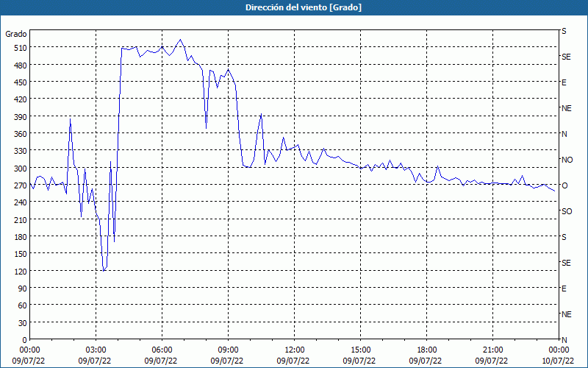The height and width of the screenshot is (368, 588).
Task: Click the 09:00 time label
Action: pos(228,350)
